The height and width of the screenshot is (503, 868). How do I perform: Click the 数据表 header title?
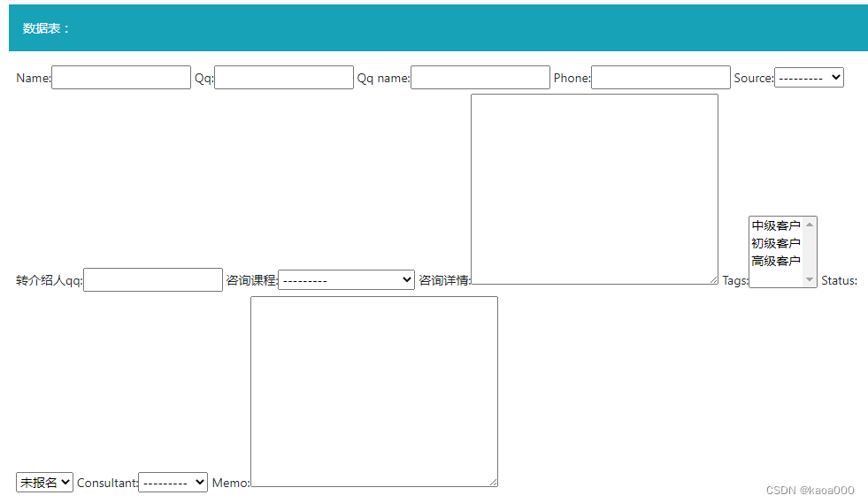pyautogui.click(x=46, y=28)
